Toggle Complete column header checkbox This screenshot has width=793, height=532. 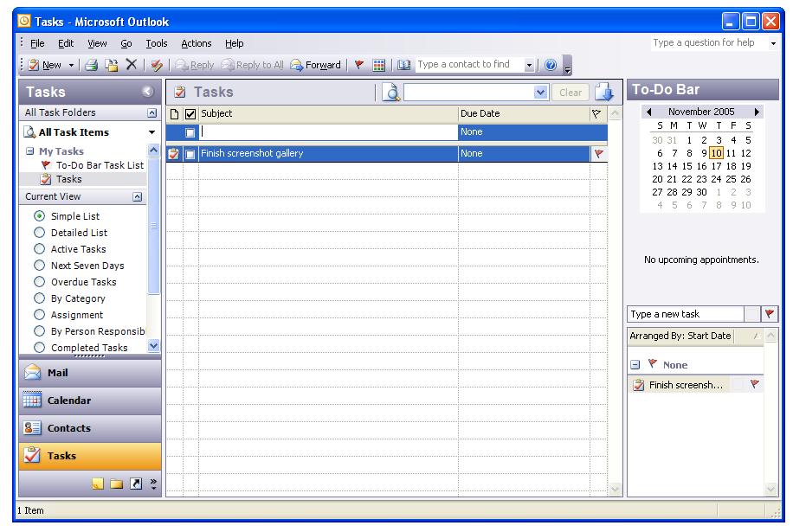coord(190,113)
